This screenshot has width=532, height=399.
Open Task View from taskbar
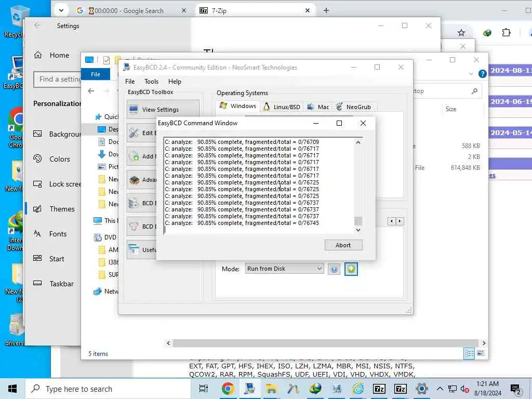click(204, 389)
